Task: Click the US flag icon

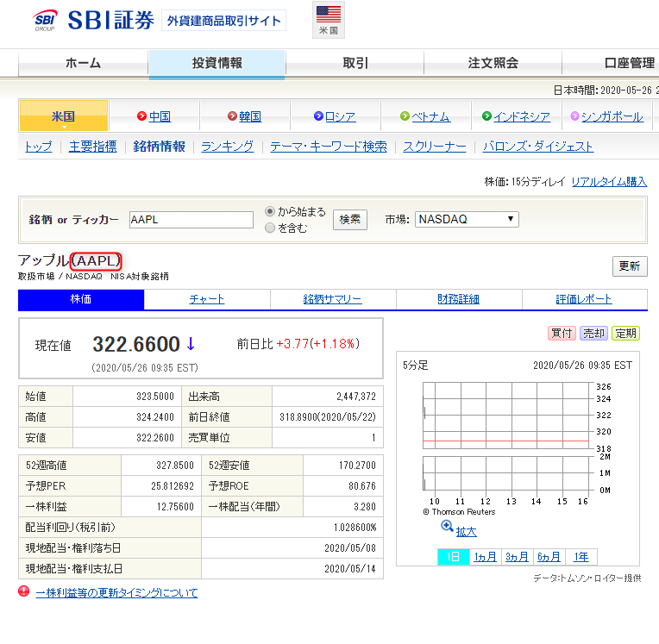Action: [329, 15]
